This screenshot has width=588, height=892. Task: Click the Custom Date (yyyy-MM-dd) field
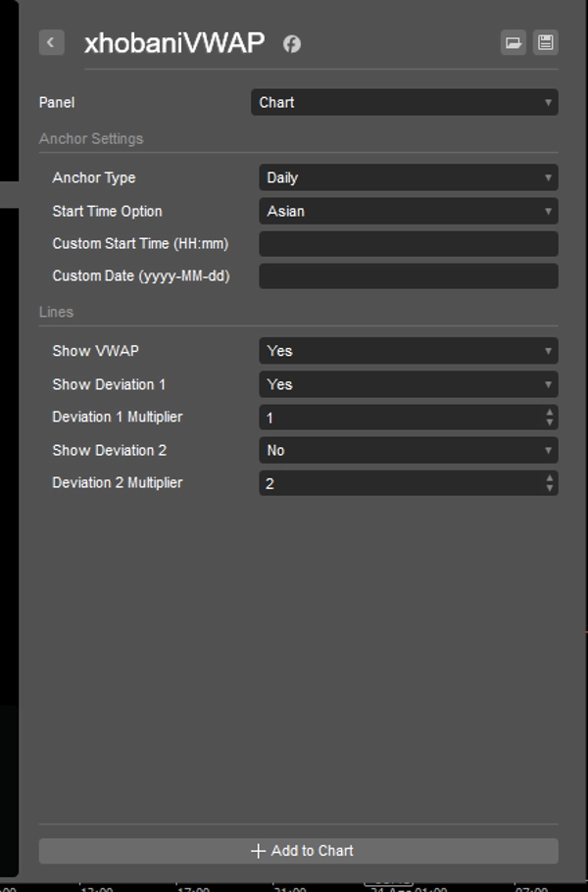pos(408,276)
